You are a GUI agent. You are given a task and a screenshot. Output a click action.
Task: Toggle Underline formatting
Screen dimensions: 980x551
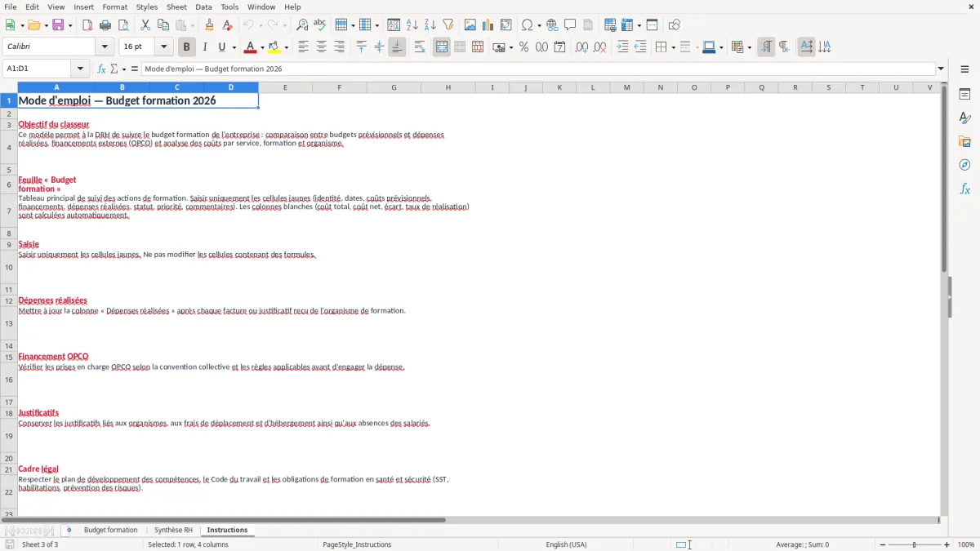221,47
